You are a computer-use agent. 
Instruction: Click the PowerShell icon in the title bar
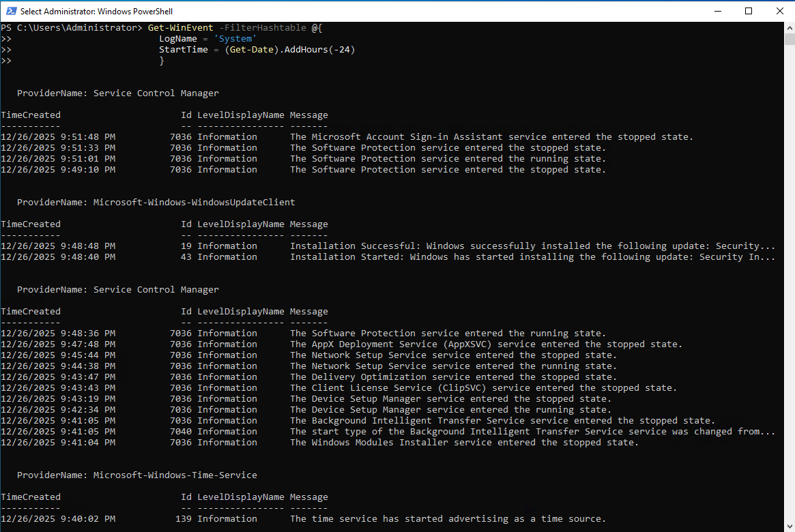10,11
